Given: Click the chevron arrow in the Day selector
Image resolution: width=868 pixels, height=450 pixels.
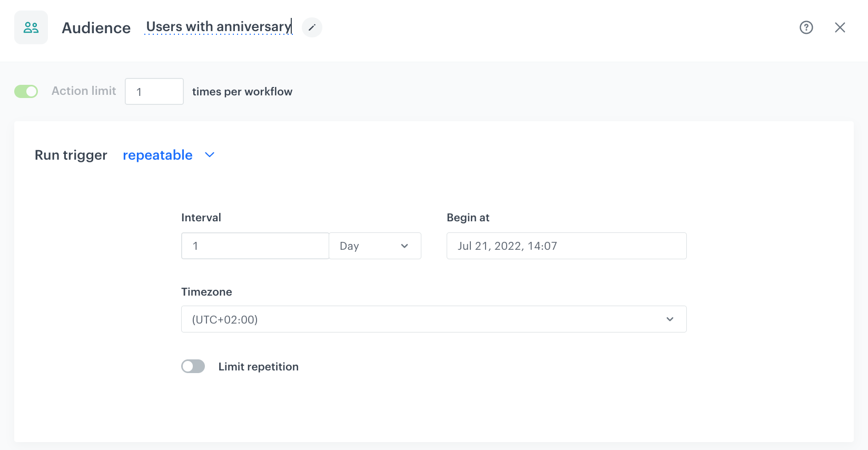Looking at the screenshot, I should pos(405,246).
